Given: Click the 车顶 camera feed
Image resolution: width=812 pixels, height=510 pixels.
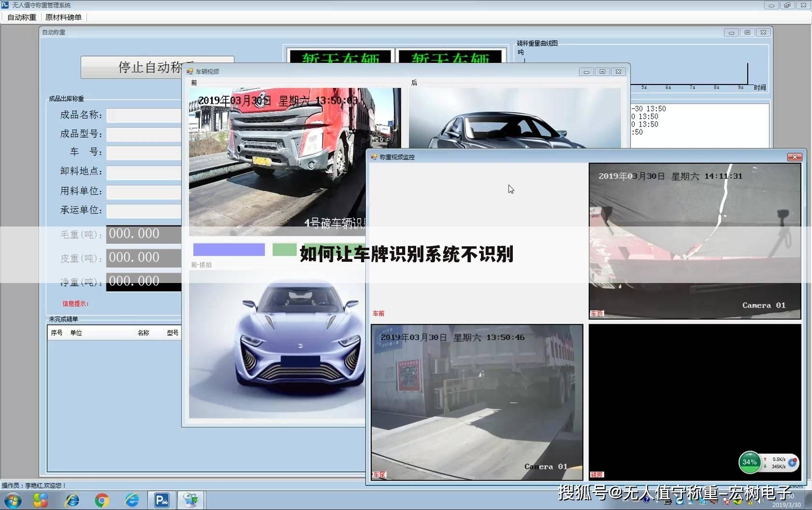Looking at the screenshot, I should point(695,241).
